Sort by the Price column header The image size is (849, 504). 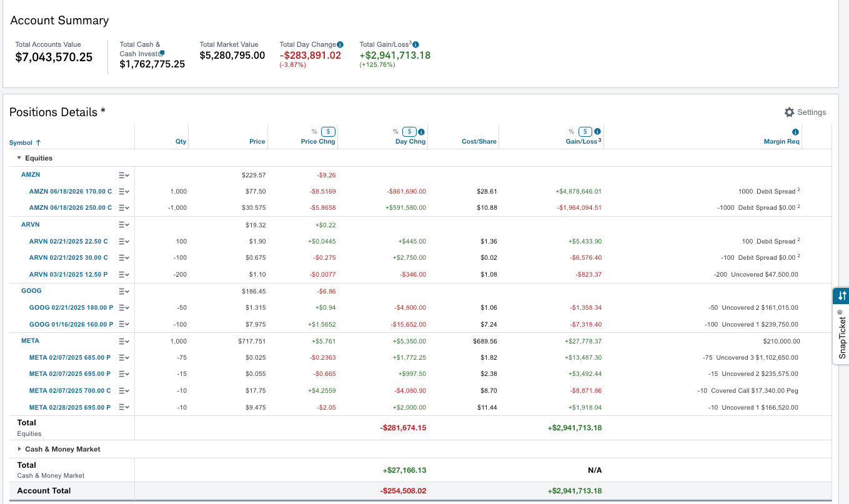click(257, 142)
